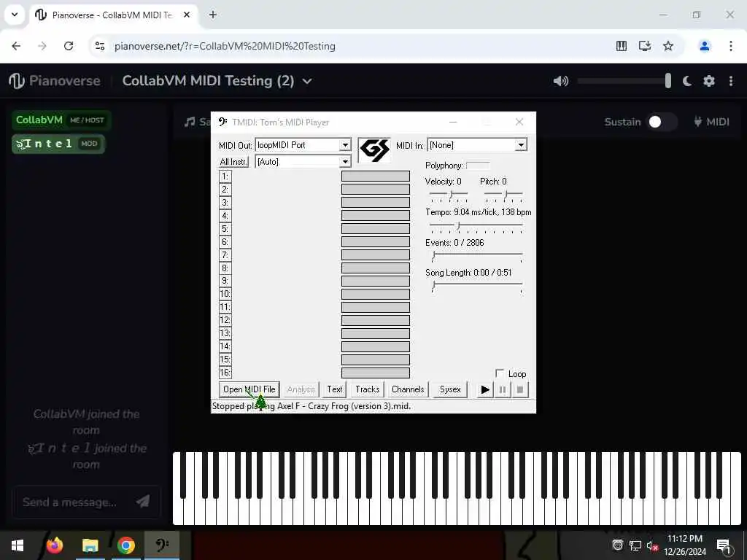
Task: Reload the Pianoverse page
Action: (x=69, y=46)
